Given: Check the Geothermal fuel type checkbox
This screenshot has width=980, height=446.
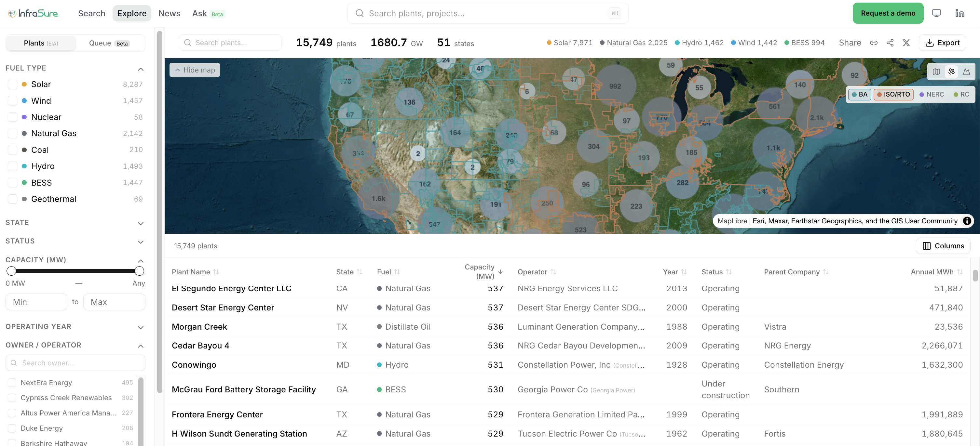Looking at the screenshot, I should pos(13,199).
